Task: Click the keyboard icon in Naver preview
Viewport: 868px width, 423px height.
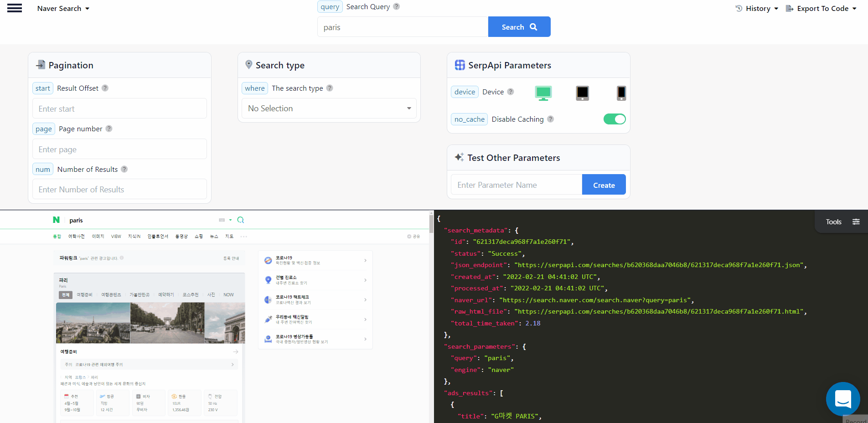Action: coord(222,220)
